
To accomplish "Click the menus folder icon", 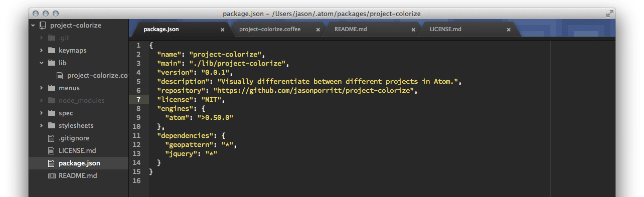I will [51, 88].
